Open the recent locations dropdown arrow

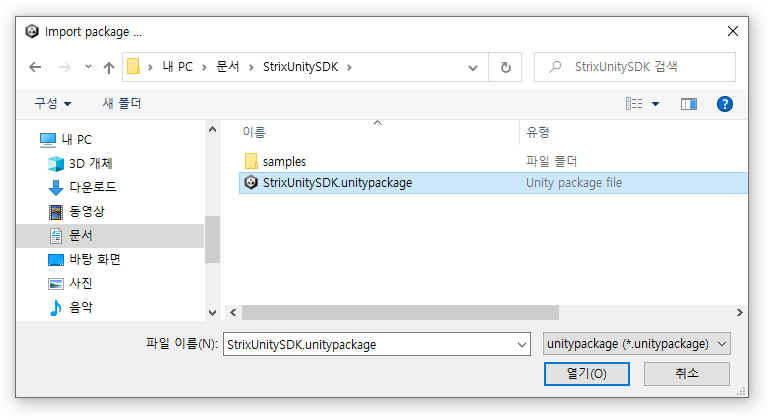point(88,67)
